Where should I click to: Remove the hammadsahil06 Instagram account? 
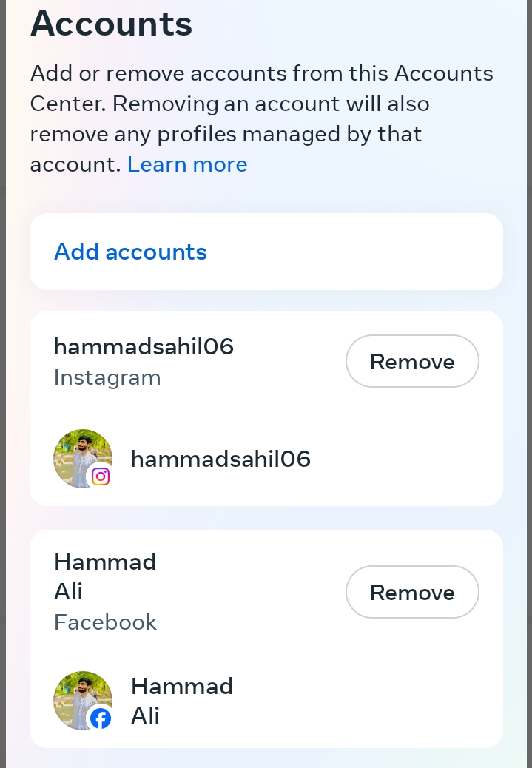click(x=412, y=362)
